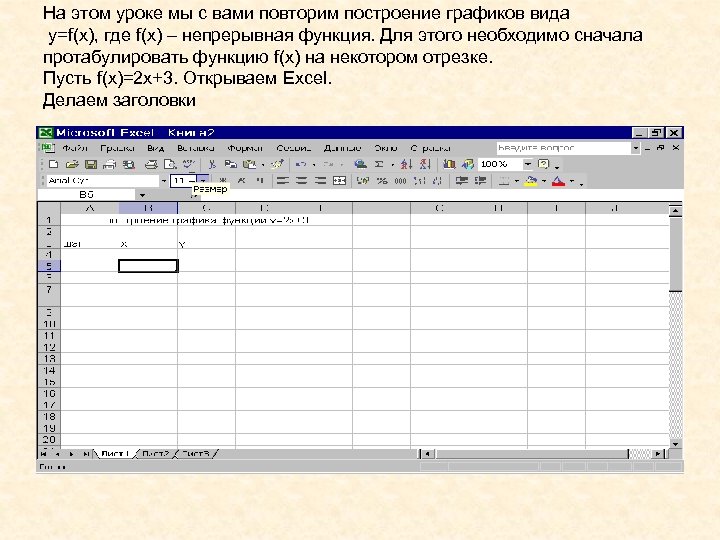
Task: Align cell text left
Action: (283, 180)
